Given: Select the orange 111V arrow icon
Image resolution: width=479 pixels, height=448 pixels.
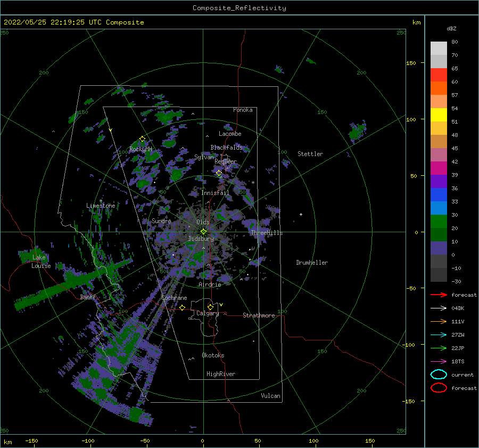Looking at the screenshot, I should 439,321.
